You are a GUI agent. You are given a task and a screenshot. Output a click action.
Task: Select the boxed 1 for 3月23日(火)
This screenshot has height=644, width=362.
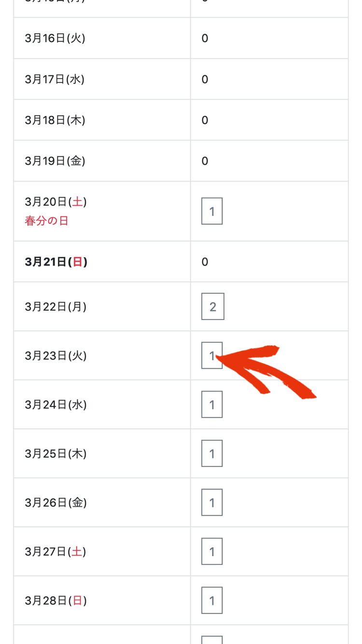pos(212,355)
